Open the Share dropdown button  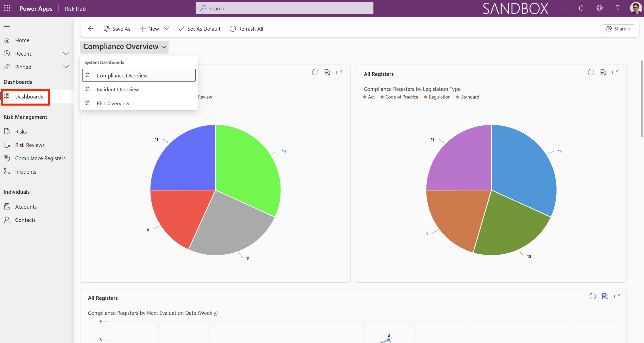point(618,29)
